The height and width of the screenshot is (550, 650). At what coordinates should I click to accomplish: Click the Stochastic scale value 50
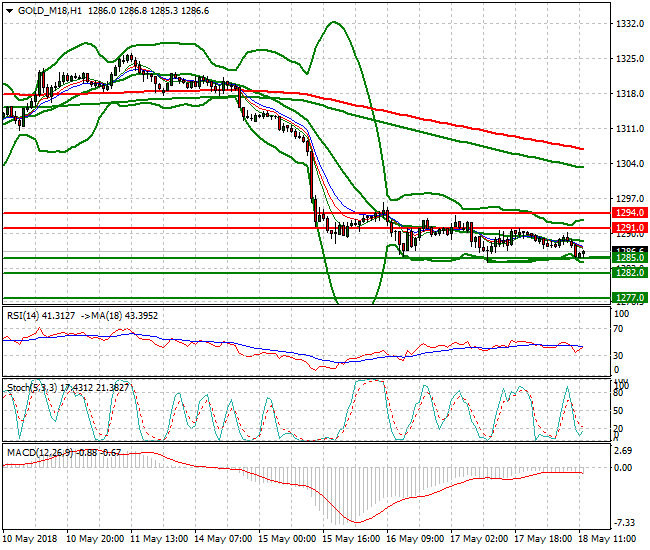pos(618,411)
